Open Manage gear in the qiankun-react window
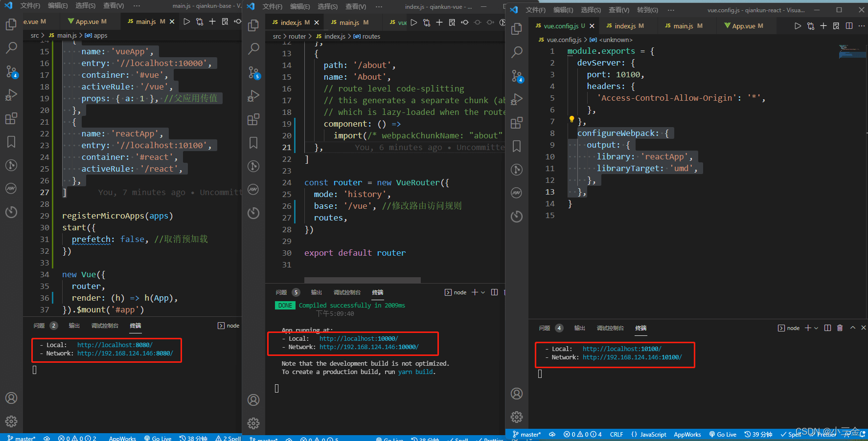This screenshot has width=868, height=441. tap(517, 417)
